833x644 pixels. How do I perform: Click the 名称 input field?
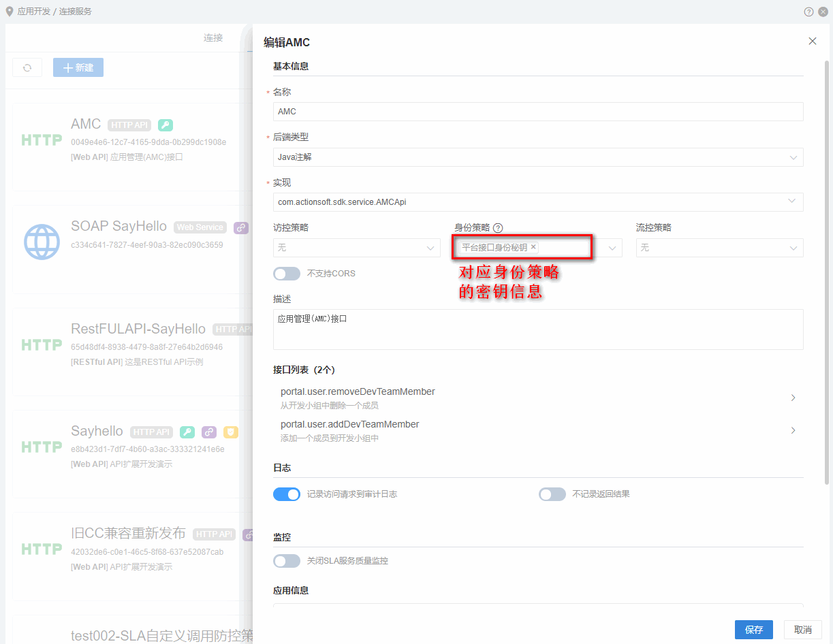coord(538,112)
